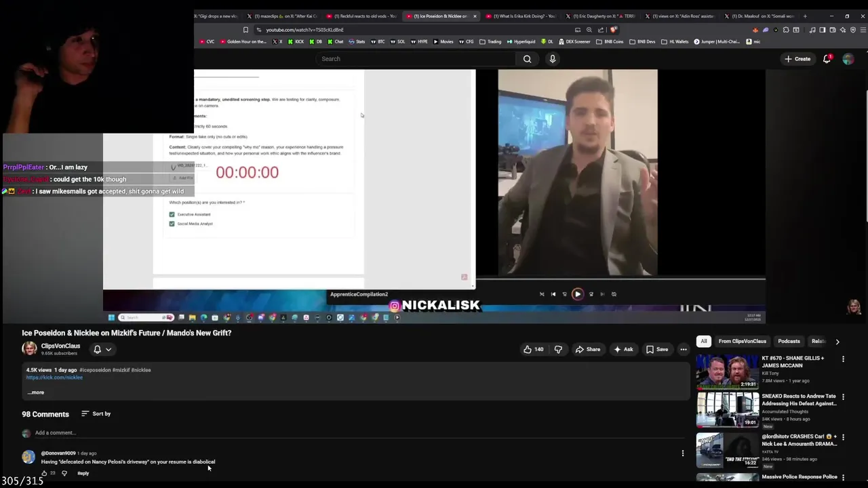
Task: Open the kick.com/nicklee link
Action: click(54, 378)
